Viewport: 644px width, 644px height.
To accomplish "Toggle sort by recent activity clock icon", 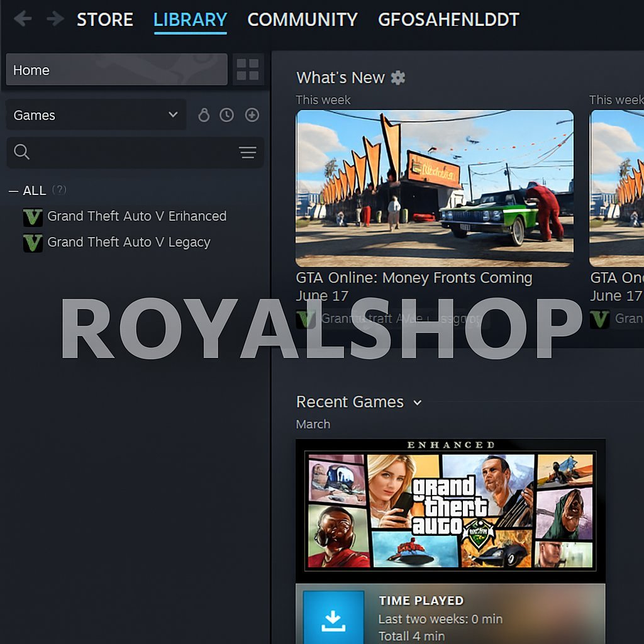I will pyautogui.click(x=226, y=115).
